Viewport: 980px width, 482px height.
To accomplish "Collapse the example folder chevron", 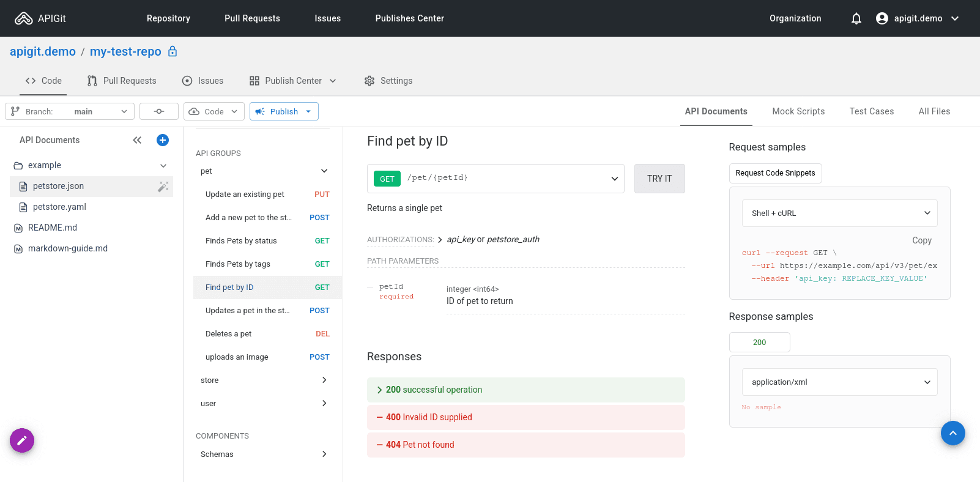I will 163,166.
